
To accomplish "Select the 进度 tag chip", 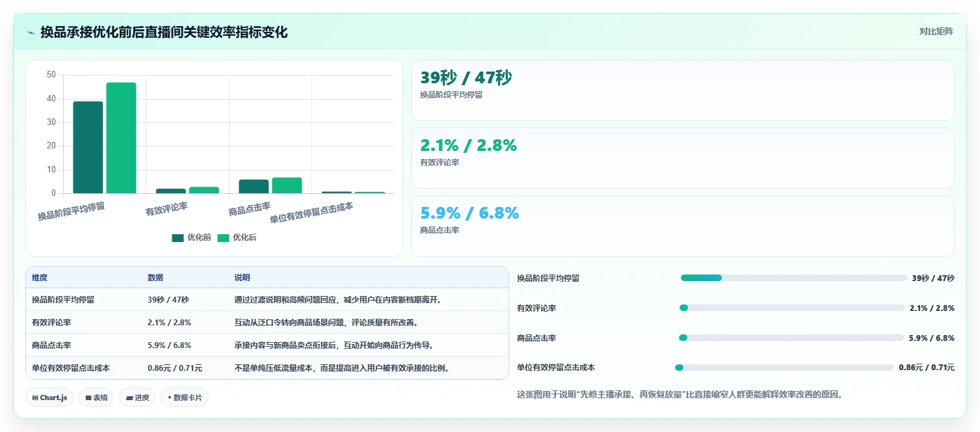I will 137,398.
